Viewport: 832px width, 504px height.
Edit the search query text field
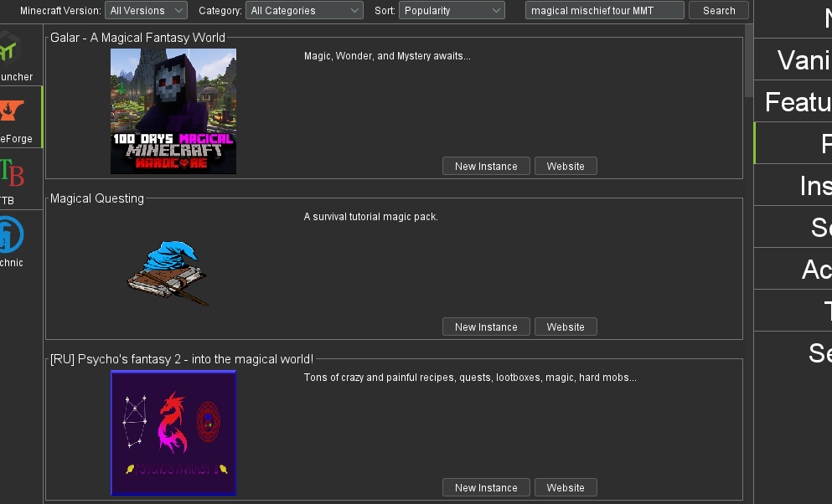coord(604,11)
